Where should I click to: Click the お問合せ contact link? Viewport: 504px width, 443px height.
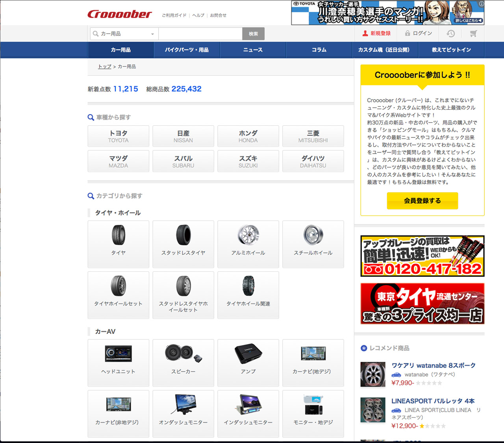click(x=218, y=15)
